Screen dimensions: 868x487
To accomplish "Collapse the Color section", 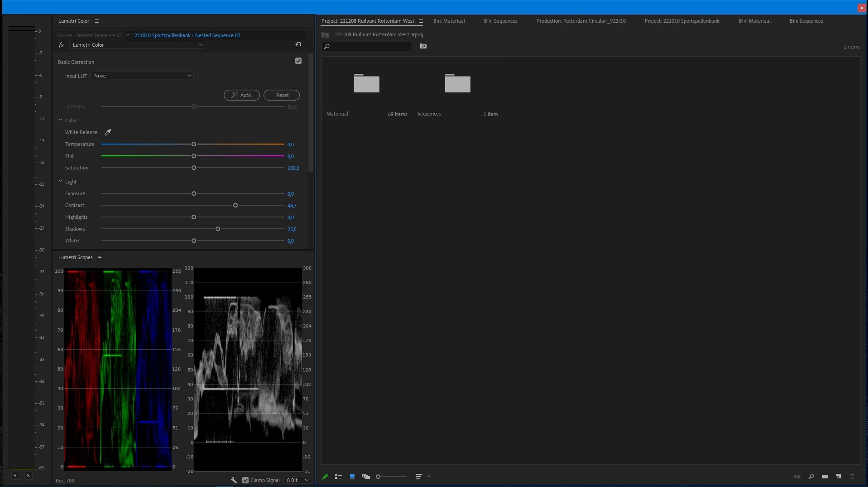I will 60,120.
